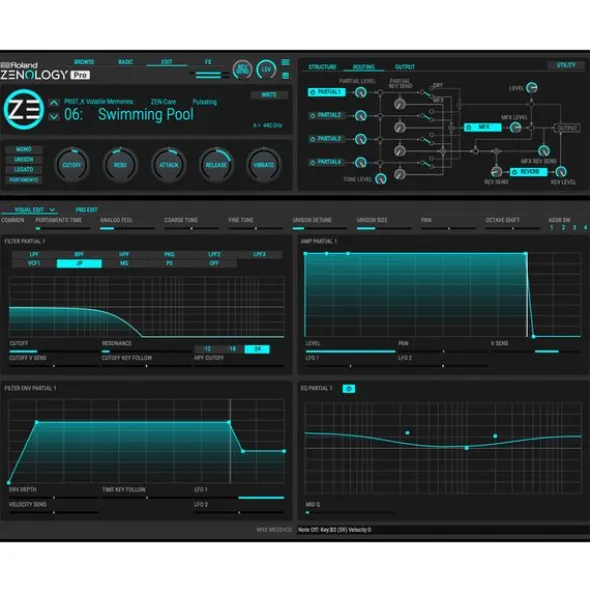Screen dimensions: 590x591
Task: Click the large ZE logo
Action: click(23, 109)
